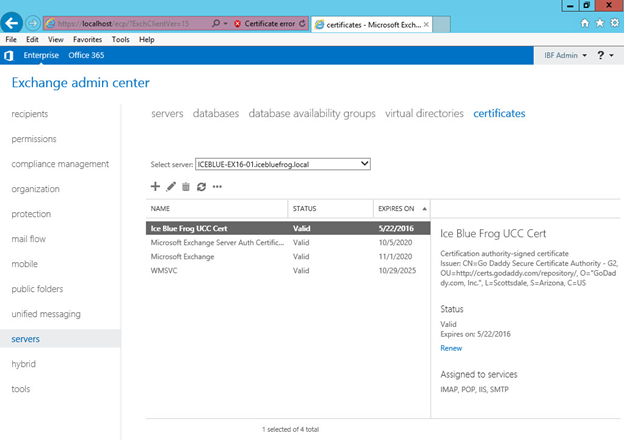Select the WMSVC certificate row
This screenshot has height=447, width=624.
288,271
